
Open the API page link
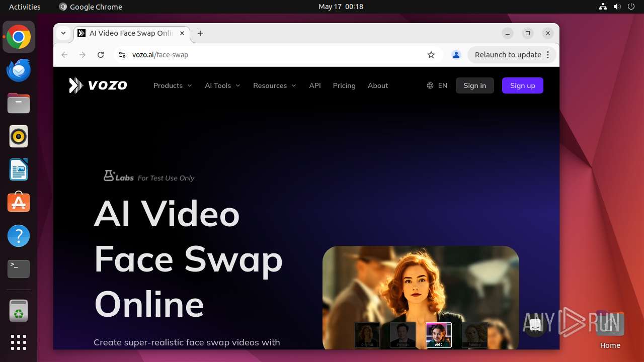[315, 85]
